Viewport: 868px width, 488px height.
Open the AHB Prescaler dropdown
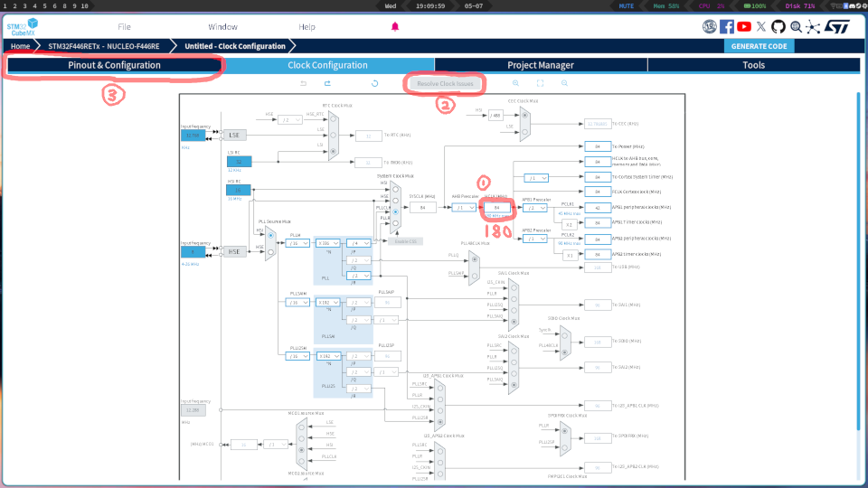pyautogui.click(x=465, y=207)
